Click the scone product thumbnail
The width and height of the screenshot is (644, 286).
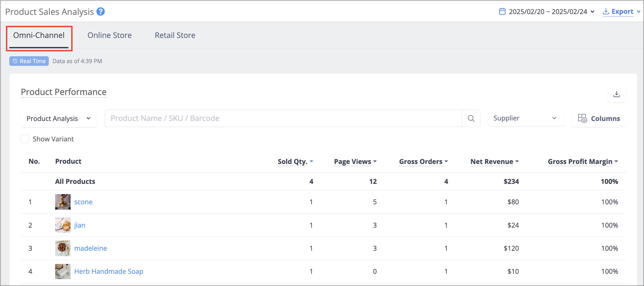[63, 202]
